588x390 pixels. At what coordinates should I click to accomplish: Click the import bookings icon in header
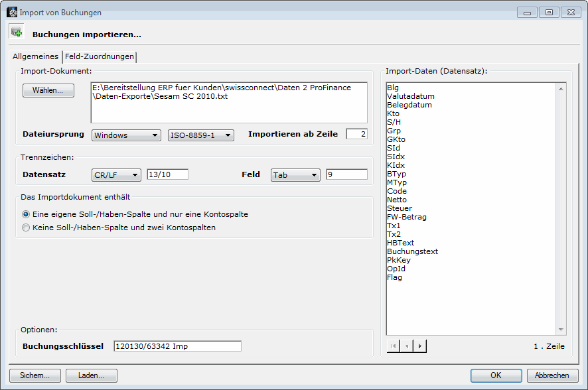point(16,31)
